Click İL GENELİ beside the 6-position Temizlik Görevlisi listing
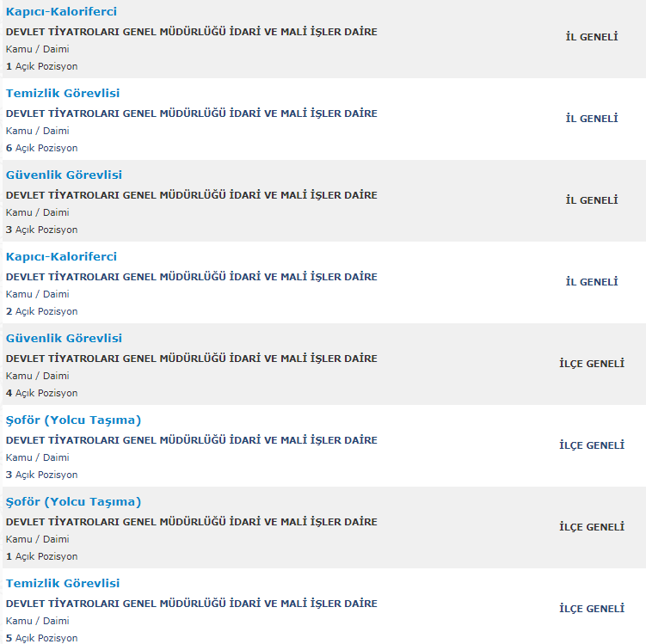 (592, 119)
